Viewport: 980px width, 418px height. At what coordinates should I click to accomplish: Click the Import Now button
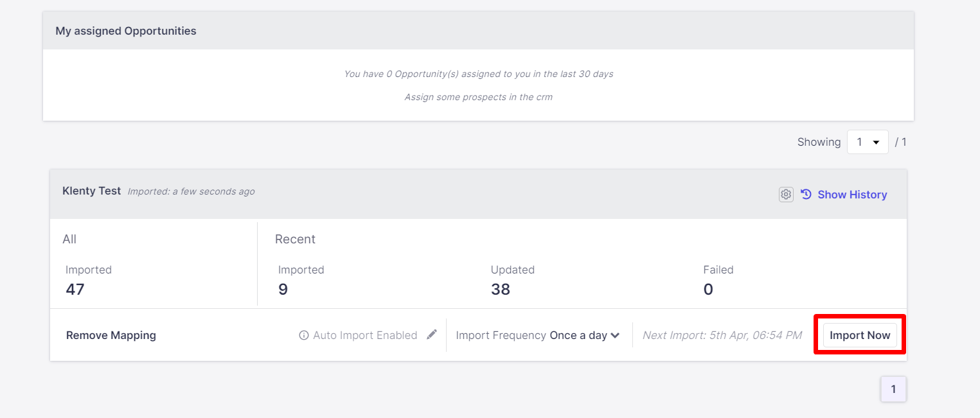click(x=860, y=335)
